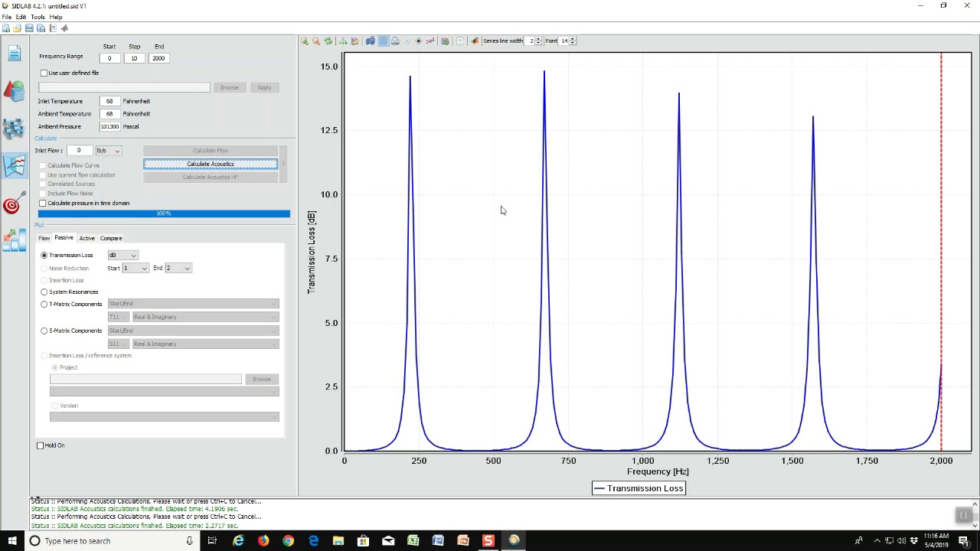Open the plot results page in sidebar
Viewport: 980px width, 551px height.
(14, 165)
